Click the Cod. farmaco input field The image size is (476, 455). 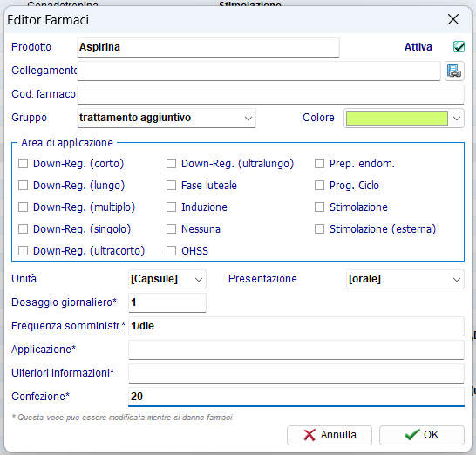pyautogui.click(x=270, y=94)
